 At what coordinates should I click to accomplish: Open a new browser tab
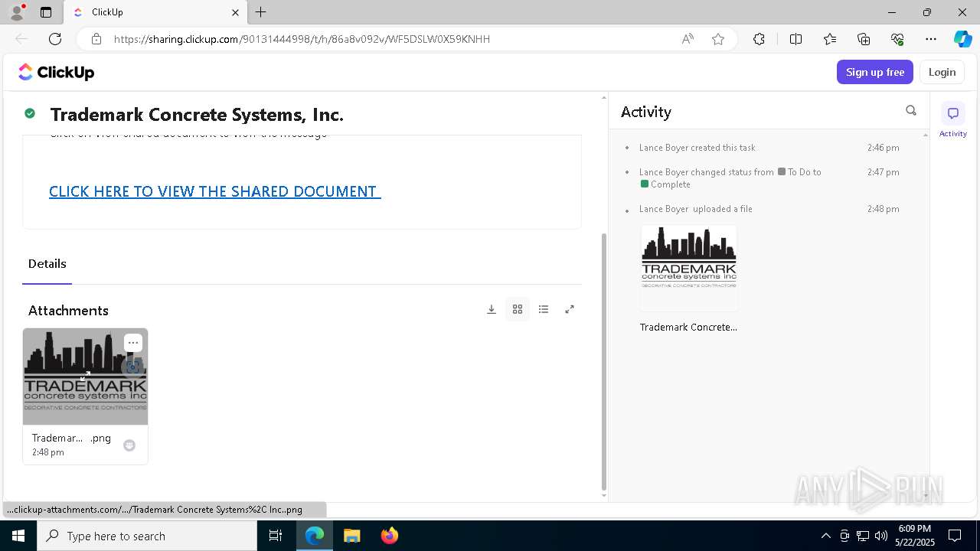(261, 12)
